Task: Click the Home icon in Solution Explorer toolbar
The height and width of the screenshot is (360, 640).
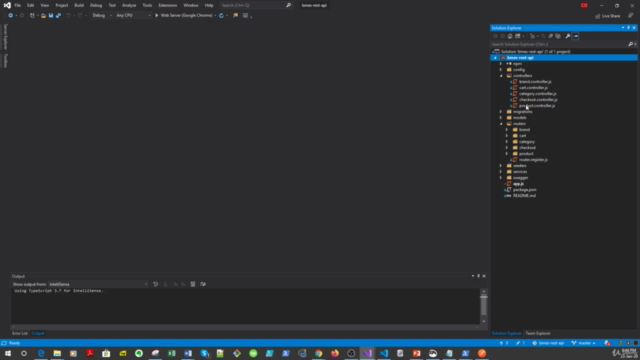Action: tap(510, 36)
